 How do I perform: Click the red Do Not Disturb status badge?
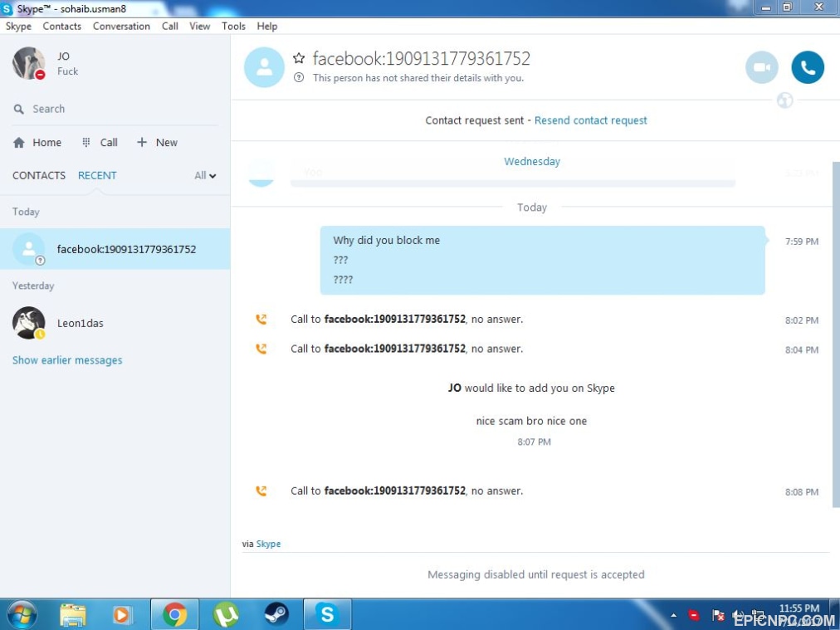tap(40, 75)
